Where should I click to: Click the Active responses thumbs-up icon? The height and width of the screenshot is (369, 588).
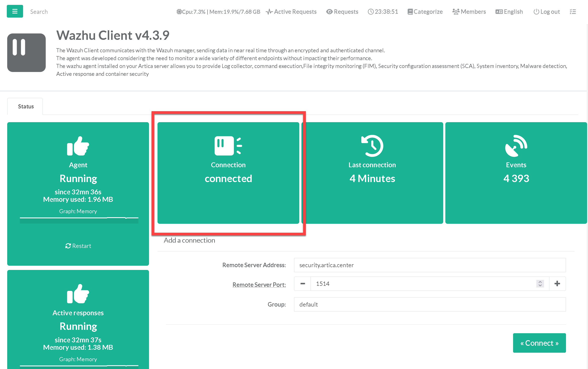coord(78,294)
